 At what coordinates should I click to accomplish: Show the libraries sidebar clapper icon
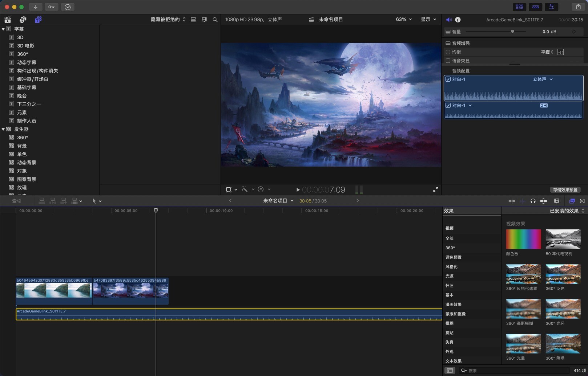coord(8,20)
